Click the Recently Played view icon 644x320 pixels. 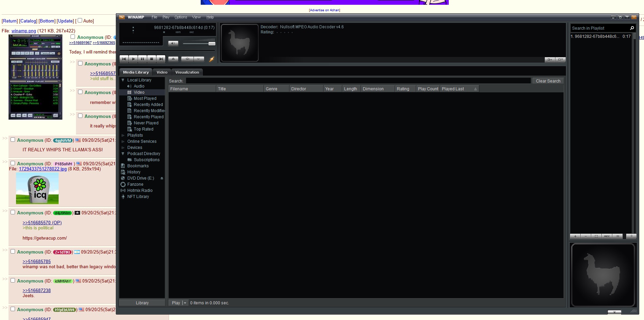(129, 117)
